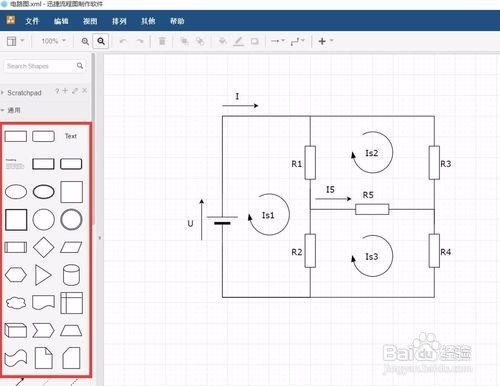This screenshot has width=500, height=386.
Task: Open the 文件 menu
Action: click(32, 21)
